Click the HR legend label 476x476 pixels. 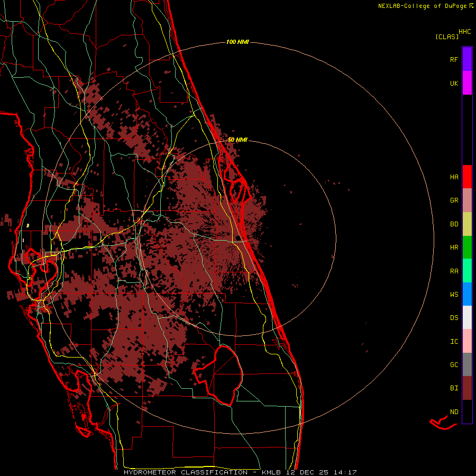click(x=454, y=248)
